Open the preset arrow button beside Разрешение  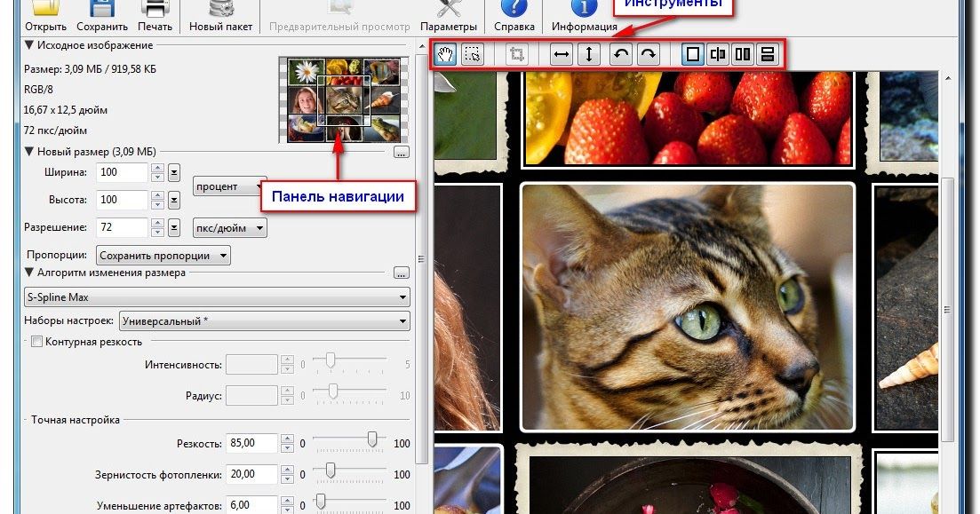tap(174, 227)
